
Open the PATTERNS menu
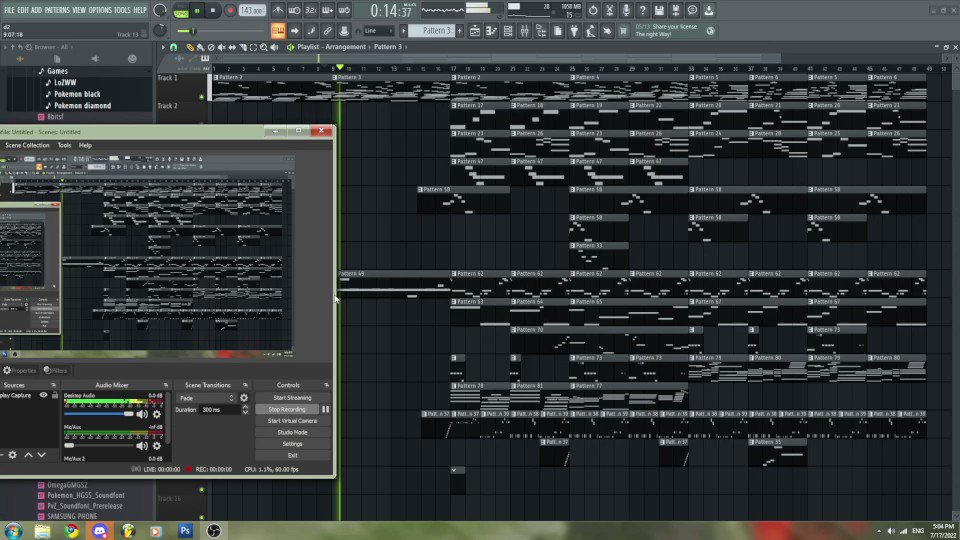coord(57,10)
